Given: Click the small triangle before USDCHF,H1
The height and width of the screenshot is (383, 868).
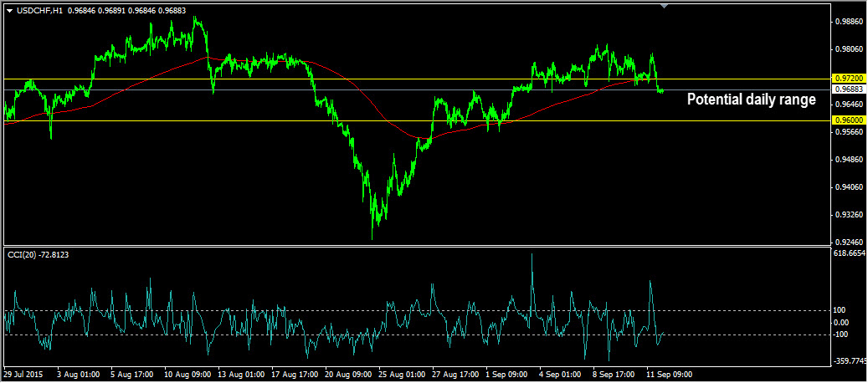Looking at the screenshot, I should [x=9, y=11].
